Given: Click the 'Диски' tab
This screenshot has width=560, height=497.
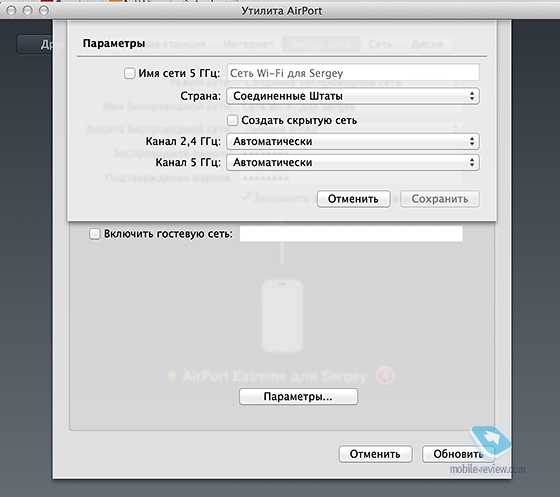Looking at the screenshot, I should coord(427,44).
